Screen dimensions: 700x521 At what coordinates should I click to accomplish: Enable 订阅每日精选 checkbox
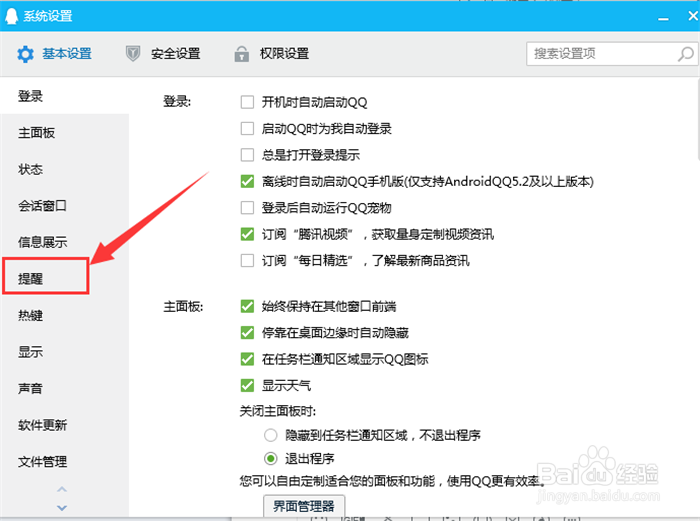click(x=247, y=260)
